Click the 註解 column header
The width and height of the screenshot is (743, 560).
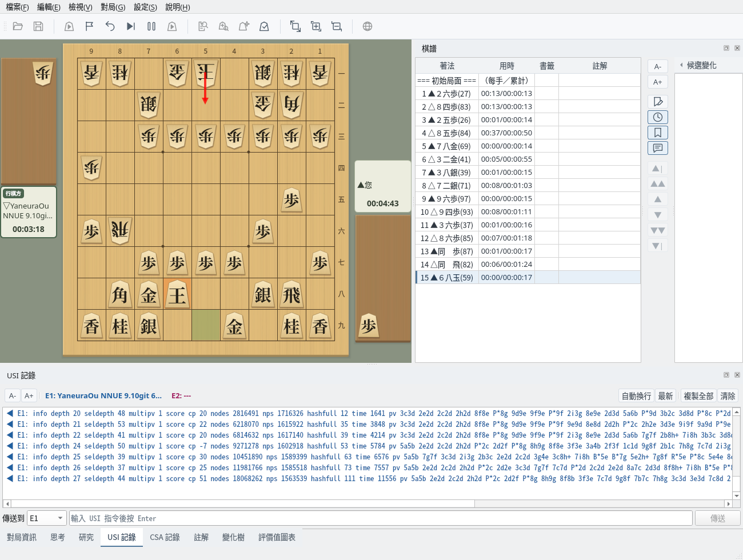[600, 66]
